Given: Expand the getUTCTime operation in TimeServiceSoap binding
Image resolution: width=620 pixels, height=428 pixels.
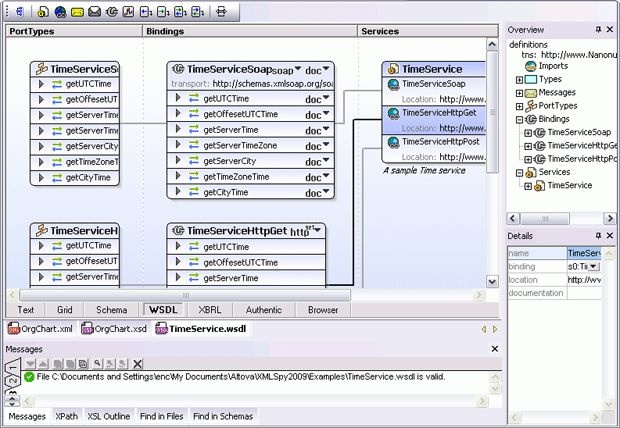Looking at the screenshot, I should click(178, 100).
